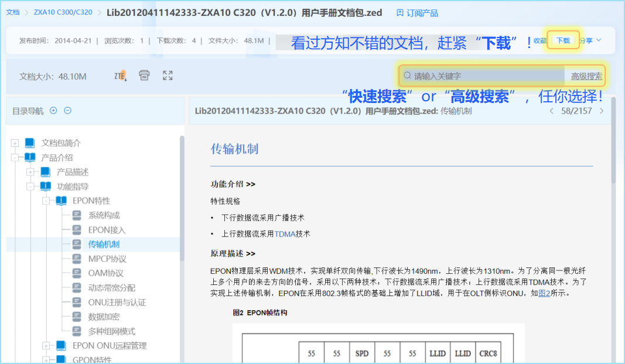Screen dimensions: 625x364
Task: Click the expand-all plus icon beside 目录导航
Action: (x=53, y=111)
